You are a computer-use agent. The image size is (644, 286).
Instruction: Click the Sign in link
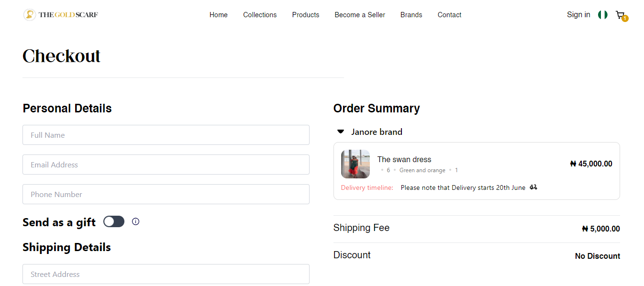point(578,15)
